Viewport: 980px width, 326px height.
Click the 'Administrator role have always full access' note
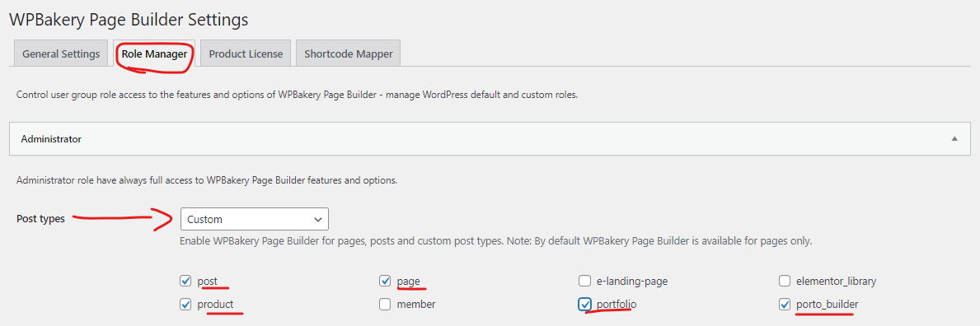tap(207, 180)
